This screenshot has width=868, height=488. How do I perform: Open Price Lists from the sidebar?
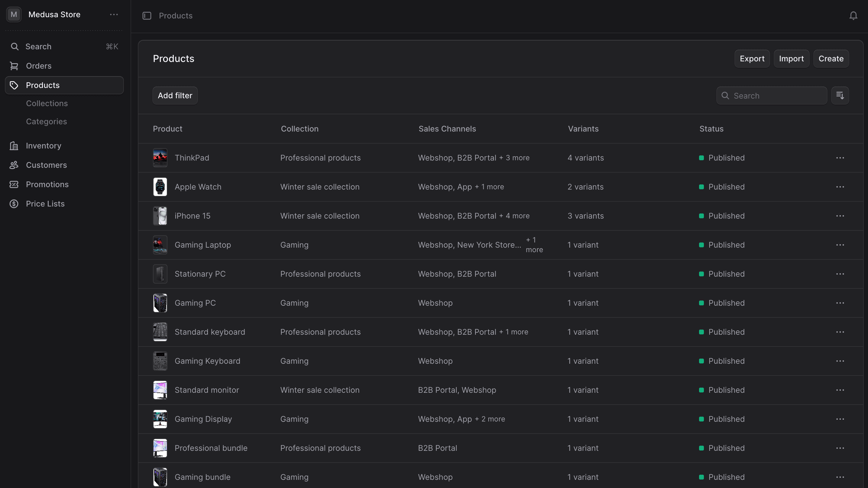45,203
